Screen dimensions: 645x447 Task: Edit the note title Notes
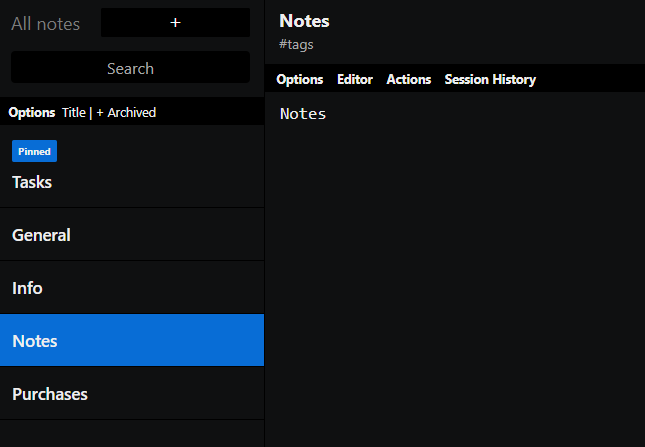coord(304,21)
